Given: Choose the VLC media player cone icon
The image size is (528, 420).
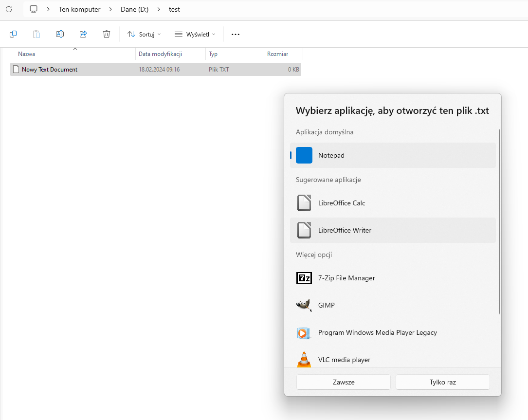Looking at the screenshot, I should coord(304,359).
